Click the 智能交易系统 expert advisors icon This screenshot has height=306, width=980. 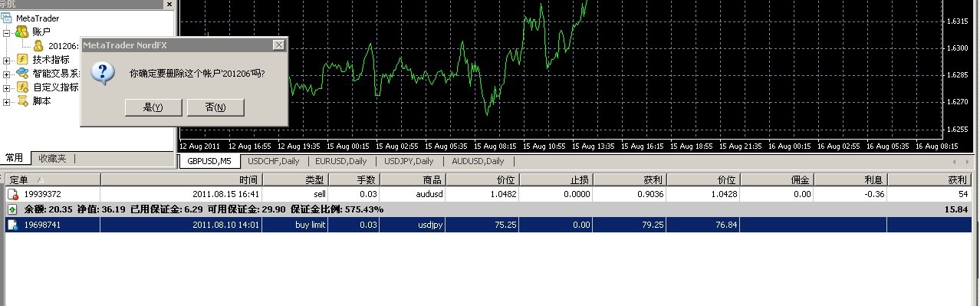(x=22, y=74)
